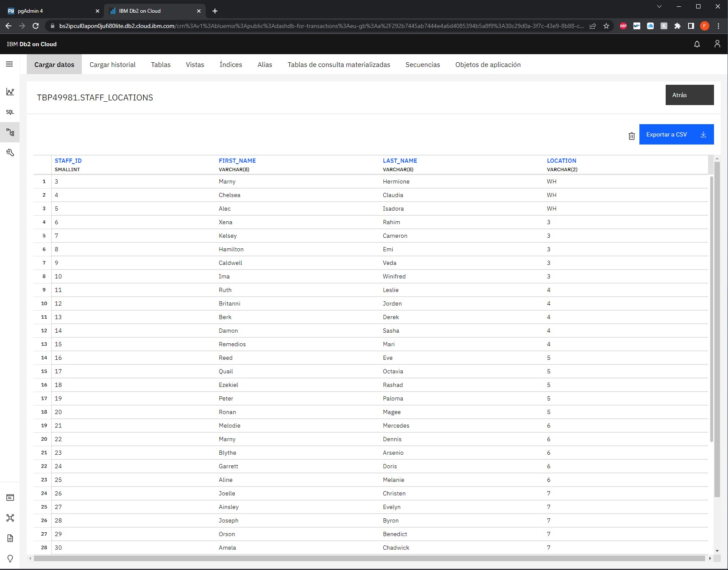
Task: Open notifications via the bell icon
Action: click(x=696, y=44)
